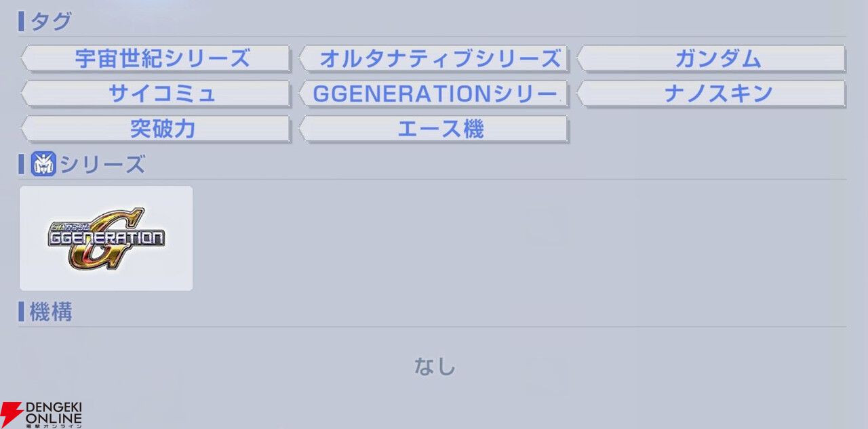Choose the サイコミュ tag
The width and height of the screenshot is (868, 429).
(156, 94)
